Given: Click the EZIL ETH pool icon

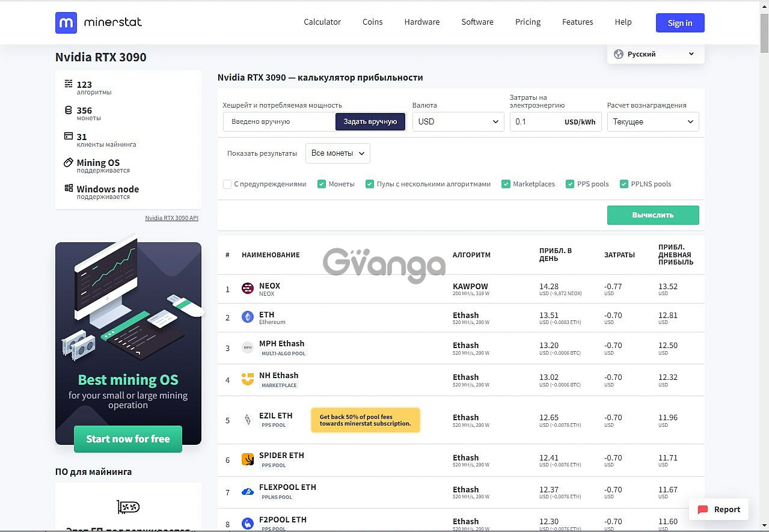Looking at the screenshot, I should [x=247, y=420].
